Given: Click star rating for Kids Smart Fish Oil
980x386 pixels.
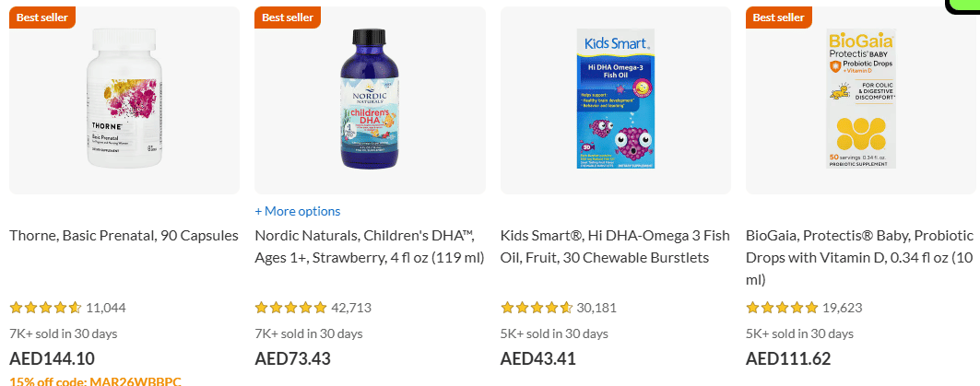Looking at the screenshot, I should (537, 308).
